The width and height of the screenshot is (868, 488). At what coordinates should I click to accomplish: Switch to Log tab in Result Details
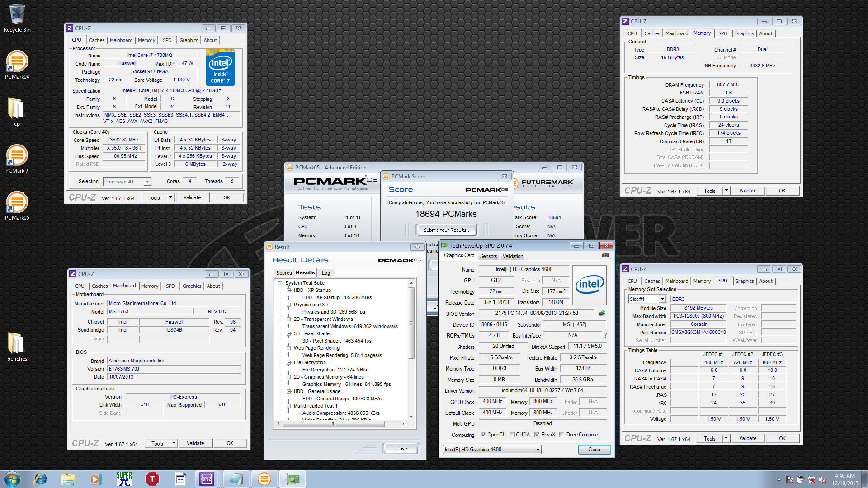[x=326, y=273]
